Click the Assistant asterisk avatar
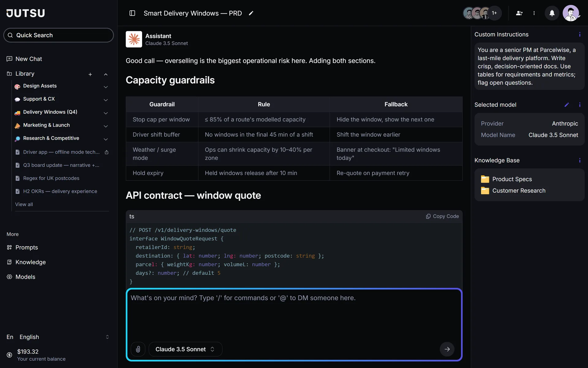The height and width of the screenshot is (368, 588). pyautogui.click(x=134, y=39)
